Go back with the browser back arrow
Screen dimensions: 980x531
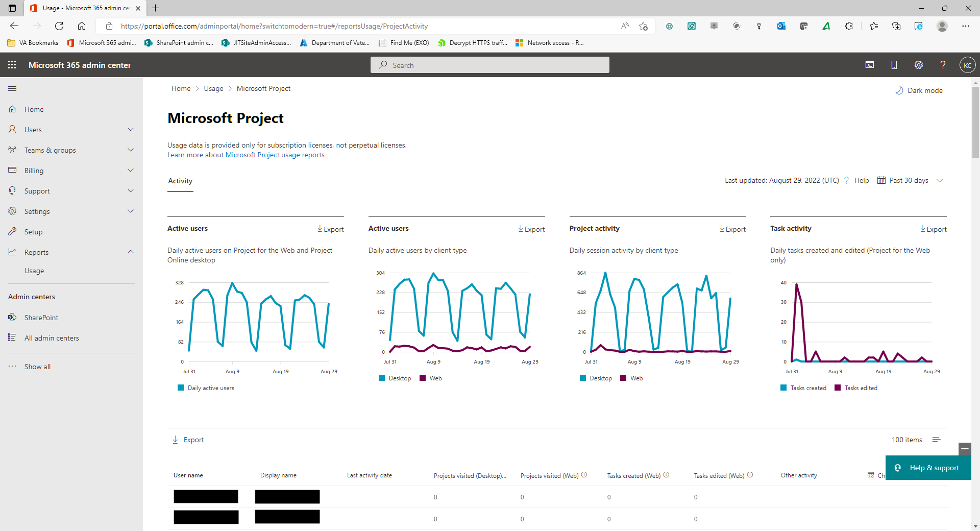[x=14, y=26]
